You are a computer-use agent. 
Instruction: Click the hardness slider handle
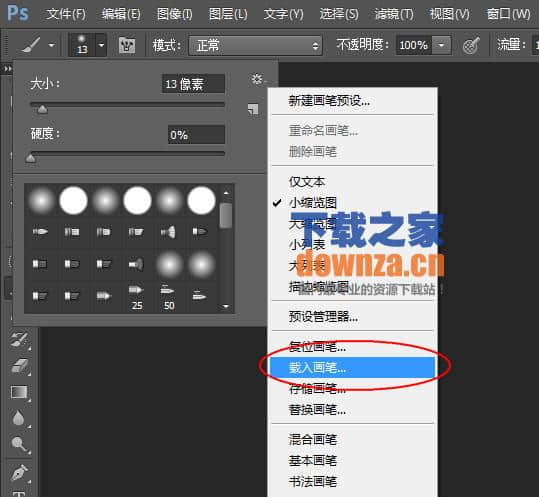[31, 158]
